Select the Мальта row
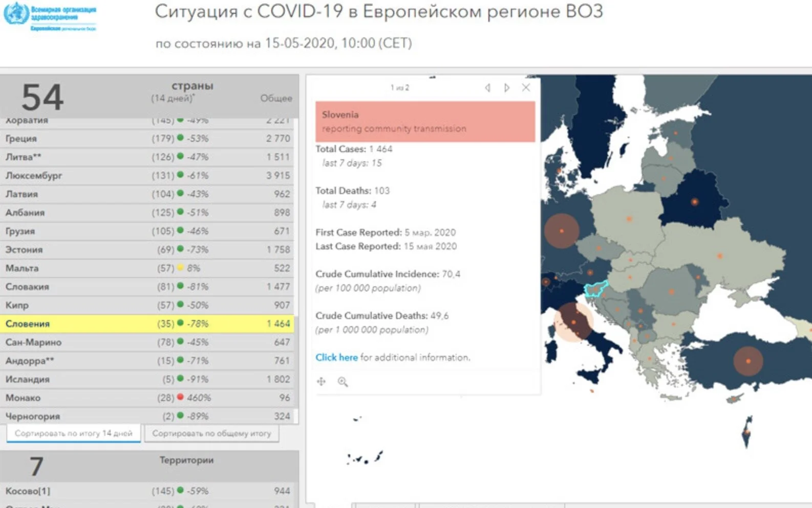The height and width of the screenshot is (508, 812). click(x=147, y=268)
